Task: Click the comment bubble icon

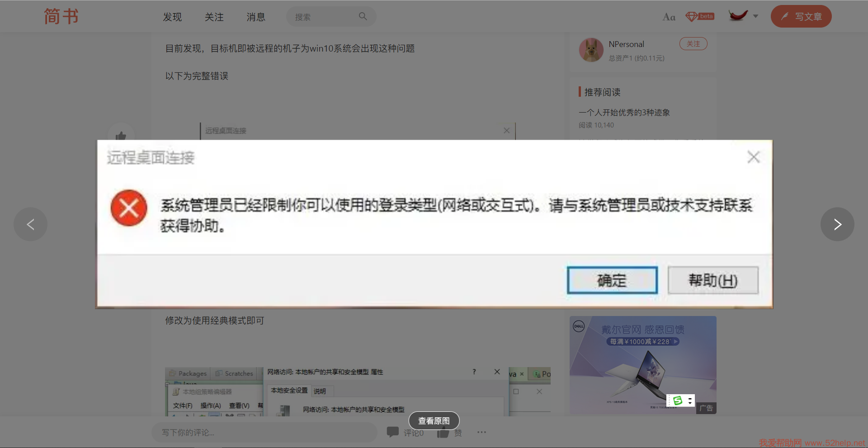Action: 392,432
